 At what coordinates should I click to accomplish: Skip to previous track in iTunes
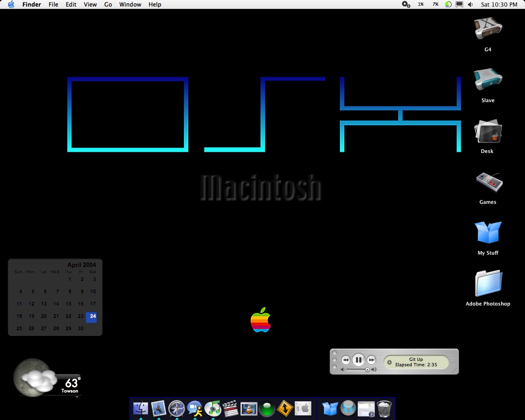point(346,360)
